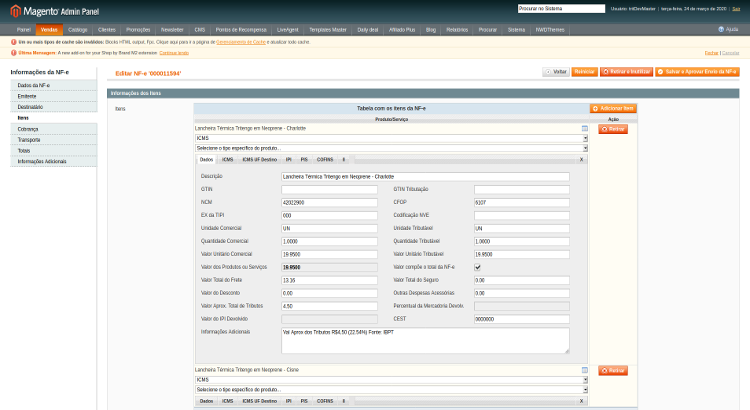750x410 pixels.
Task: Click Informações Adicionais textarea of Charlotte item
Action: (425, 341)
